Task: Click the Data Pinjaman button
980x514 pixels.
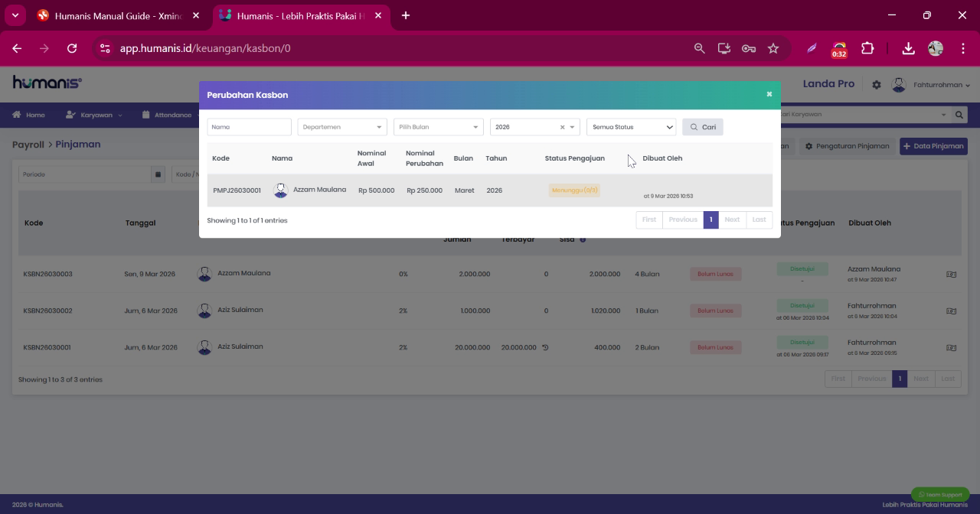Action: click(933, 146)
